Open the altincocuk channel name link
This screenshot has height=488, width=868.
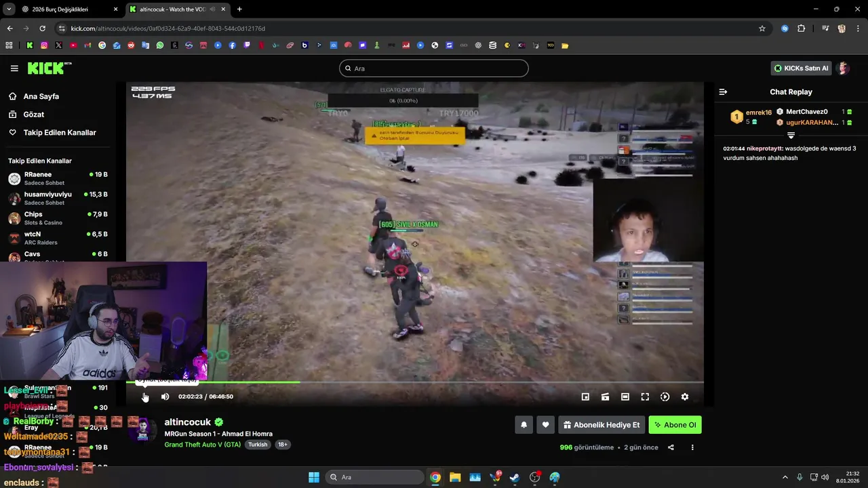[x=188, y=422]
